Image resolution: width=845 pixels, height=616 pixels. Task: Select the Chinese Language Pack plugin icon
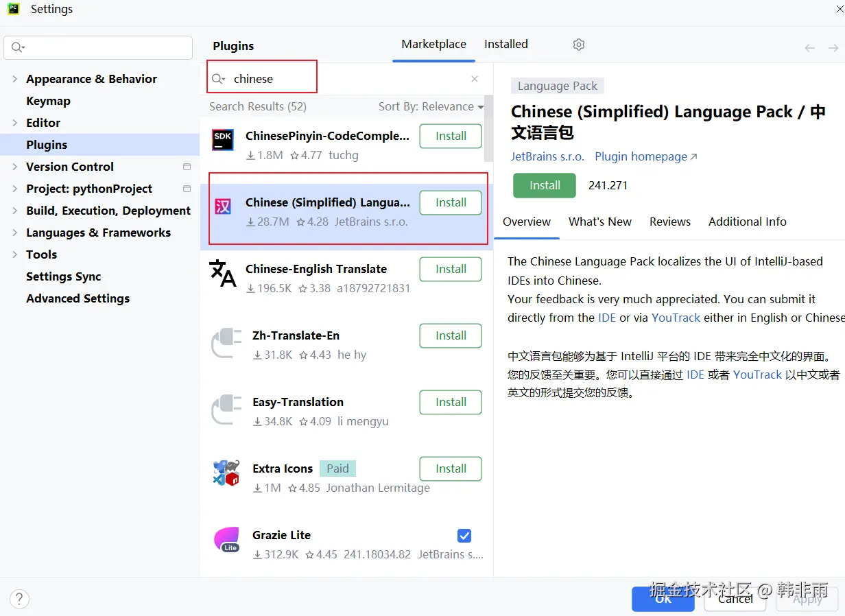[x=223, y=206]
